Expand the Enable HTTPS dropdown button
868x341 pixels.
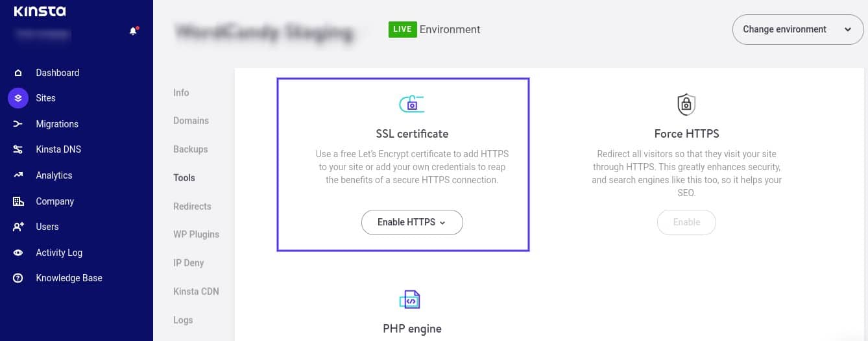[x=412, y=222]
